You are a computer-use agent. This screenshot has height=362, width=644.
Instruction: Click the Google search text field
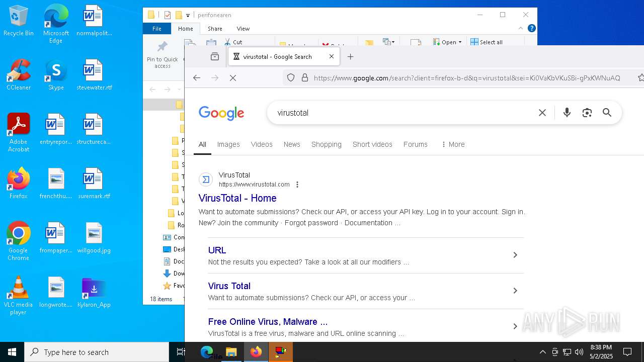click(x=403, y=113)
